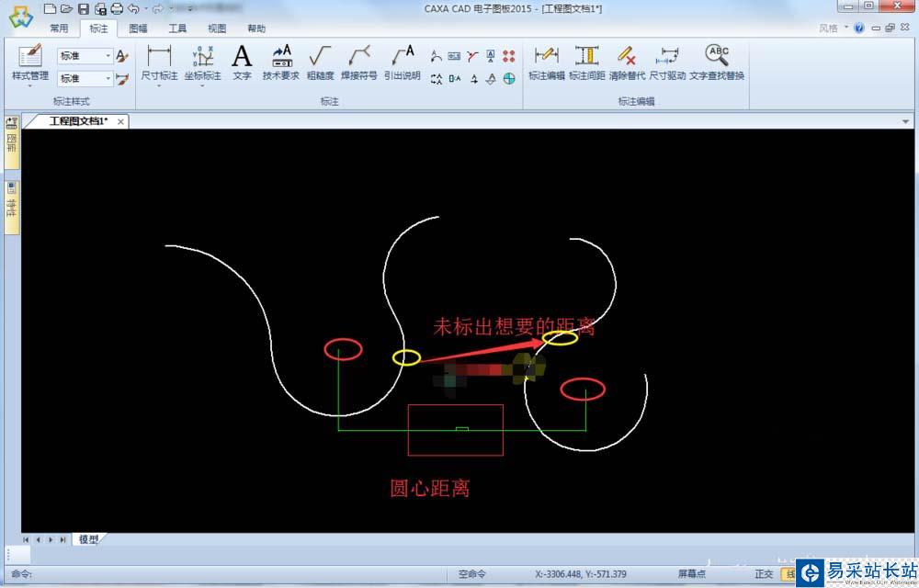This screenshot has width=919, height=588.
Task: Select the 尺寸标注 dimension tool
Action: (159, 62)
